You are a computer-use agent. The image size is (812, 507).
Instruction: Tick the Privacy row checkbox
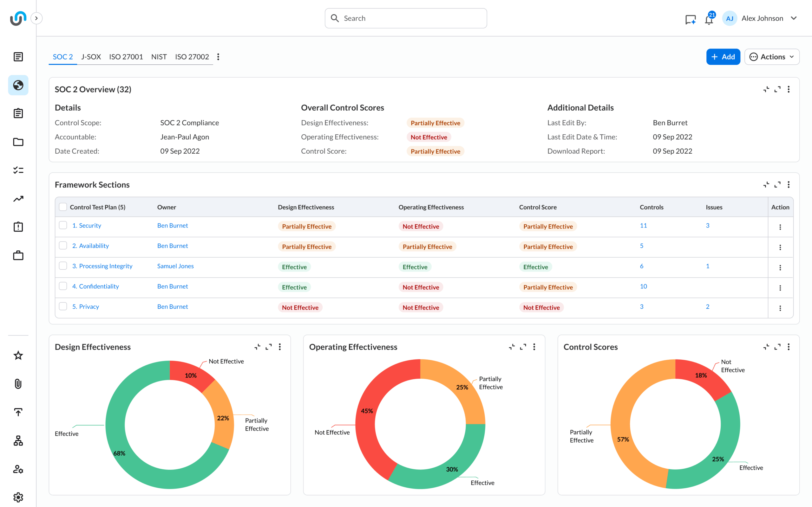coord(63,306)
